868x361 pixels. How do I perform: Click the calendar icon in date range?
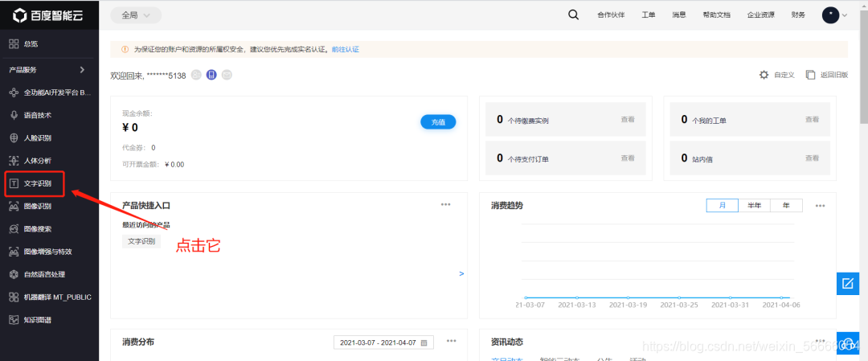pyautogui.click(x=424, y=343)
